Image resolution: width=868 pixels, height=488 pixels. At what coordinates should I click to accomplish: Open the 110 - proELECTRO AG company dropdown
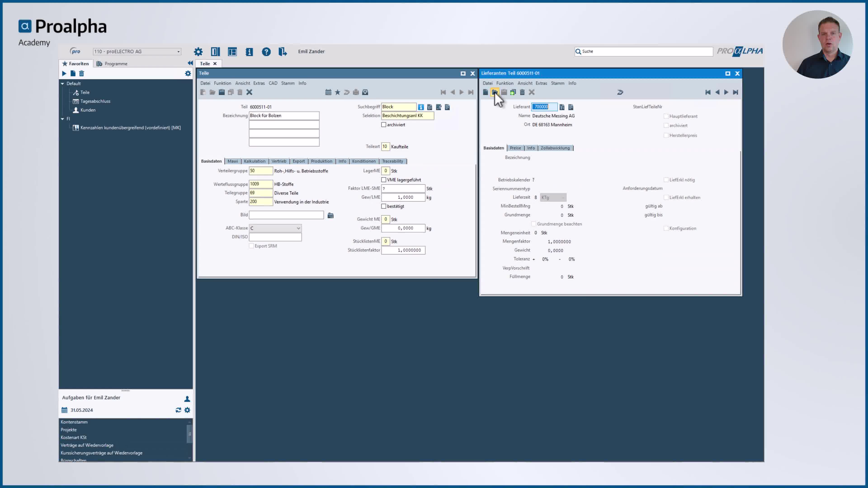pos(137,52)
